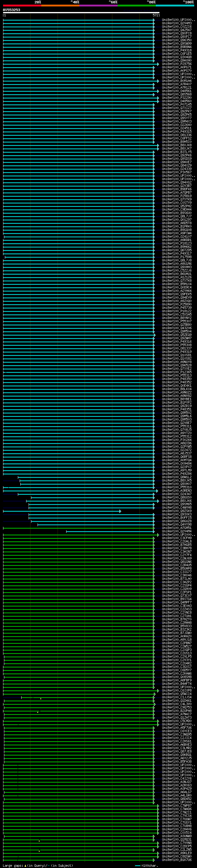
Task: Select hit label UniRef100_A7R407
Action: point(177,84)
